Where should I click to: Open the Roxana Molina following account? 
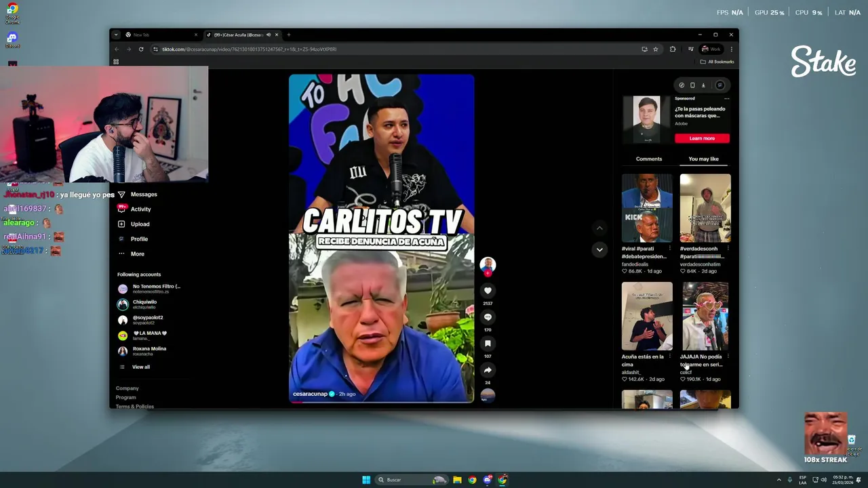[x=149, y=351]
